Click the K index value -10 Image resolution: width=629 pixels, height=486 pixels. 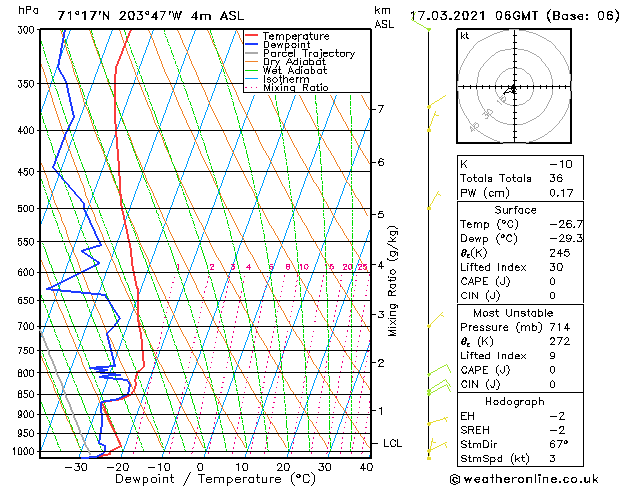pos(561,164)
